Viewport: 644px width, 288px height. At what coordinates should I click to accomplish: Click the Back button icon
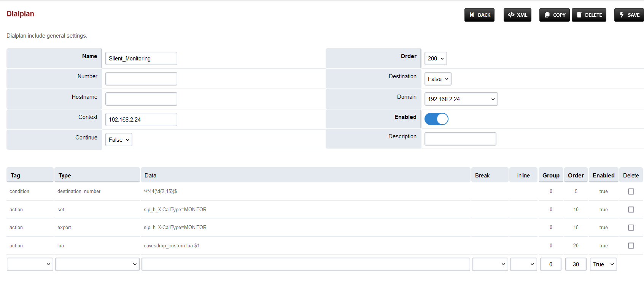[472, 15]
